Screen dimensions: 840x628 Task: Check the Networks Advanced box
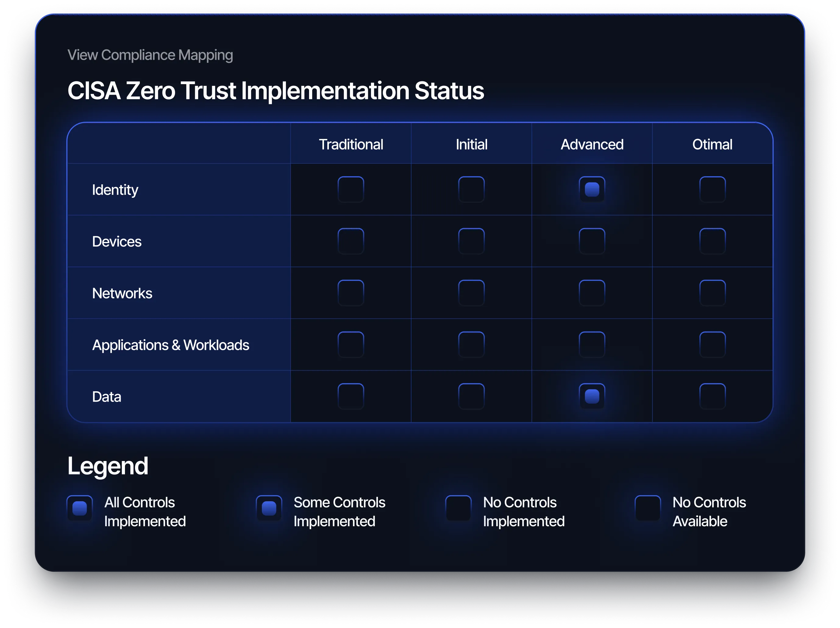(x=592, y=293)
